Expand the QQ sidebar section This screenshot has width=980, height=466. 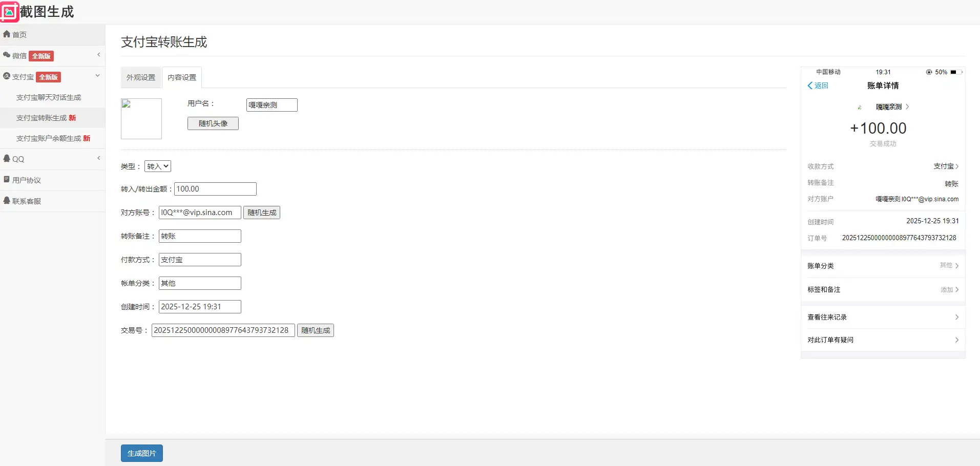click(x=98, y=158)
